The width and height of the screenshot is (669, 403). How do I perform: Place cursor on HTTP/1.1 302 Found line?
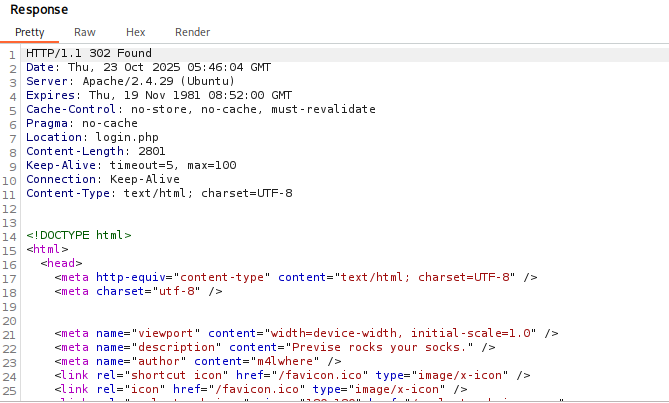(x=88, y=53)
